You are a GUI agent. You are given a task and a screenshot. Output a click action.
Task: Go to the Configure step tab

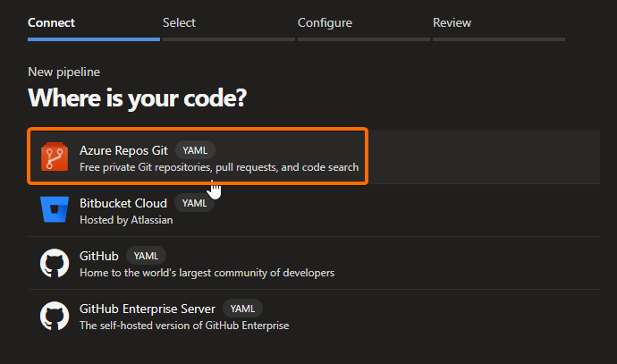pos(325,22)
